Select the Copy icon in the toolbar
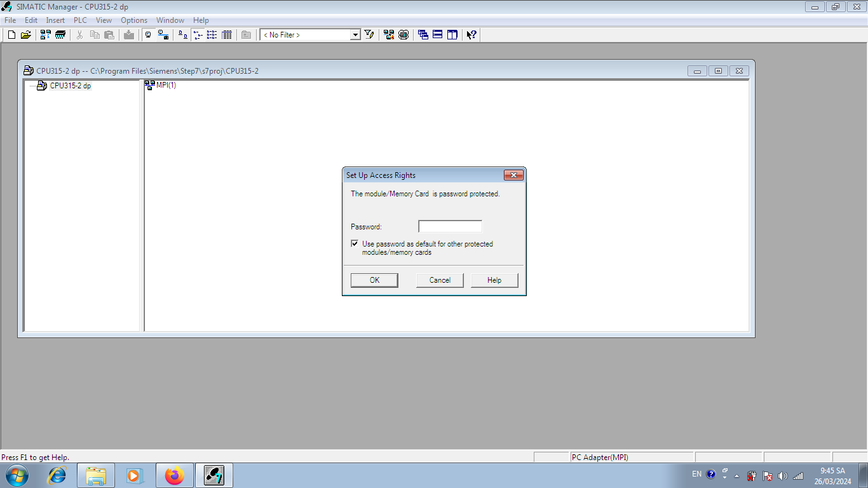This screenshot has width=868, height=488. [95, 35]
